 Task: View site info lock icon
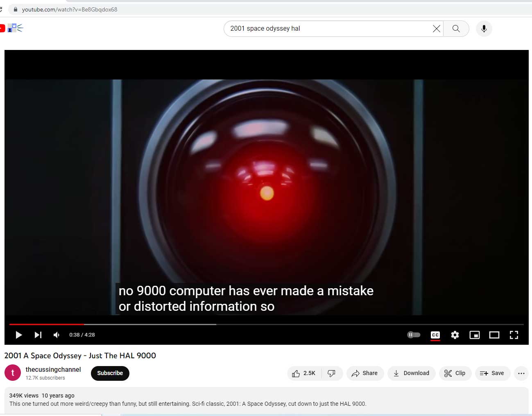tap(16, 9)
